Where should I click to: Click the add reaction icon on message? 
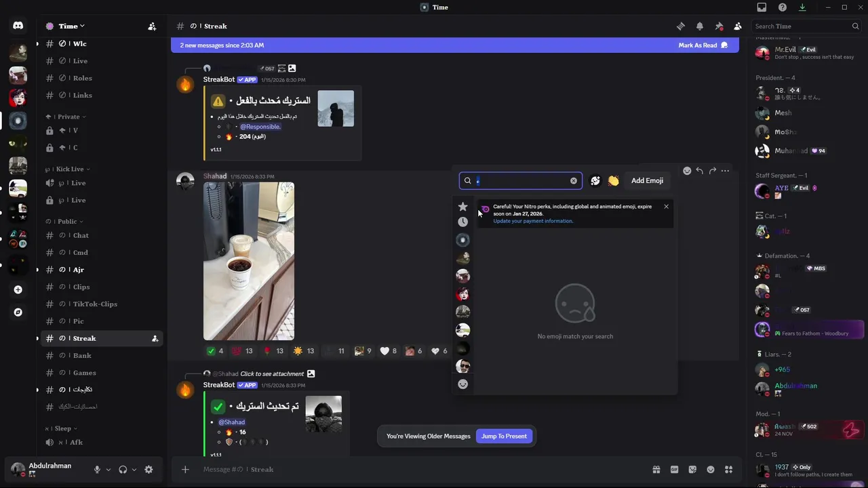(x=687, y=171)
